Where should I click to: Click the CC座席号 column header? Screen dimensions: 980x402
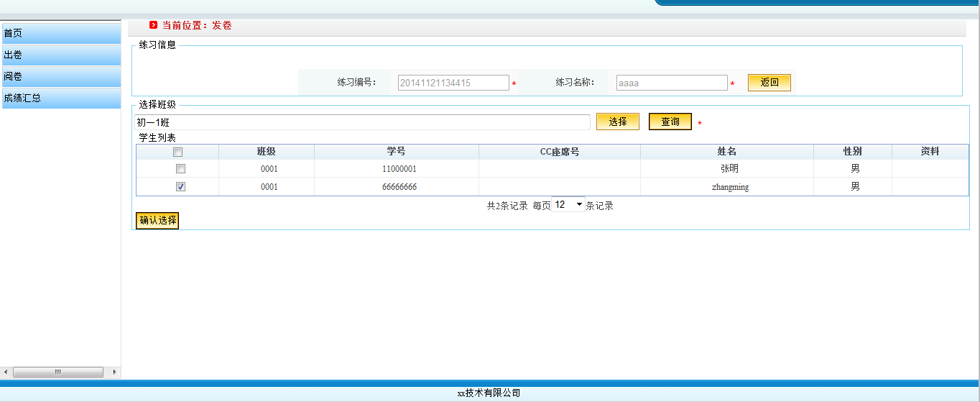[x=560, y=152]
